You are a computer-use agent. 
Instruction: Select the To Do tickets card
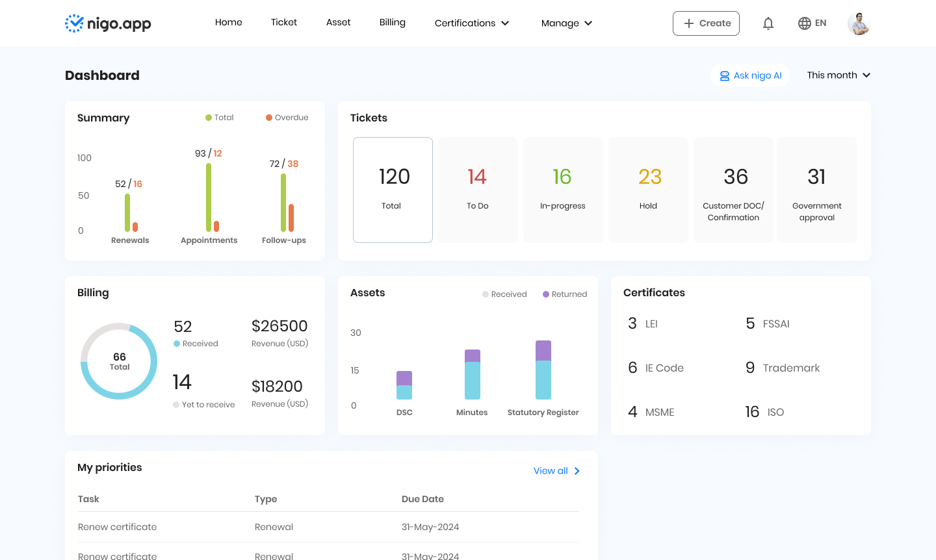478,190
